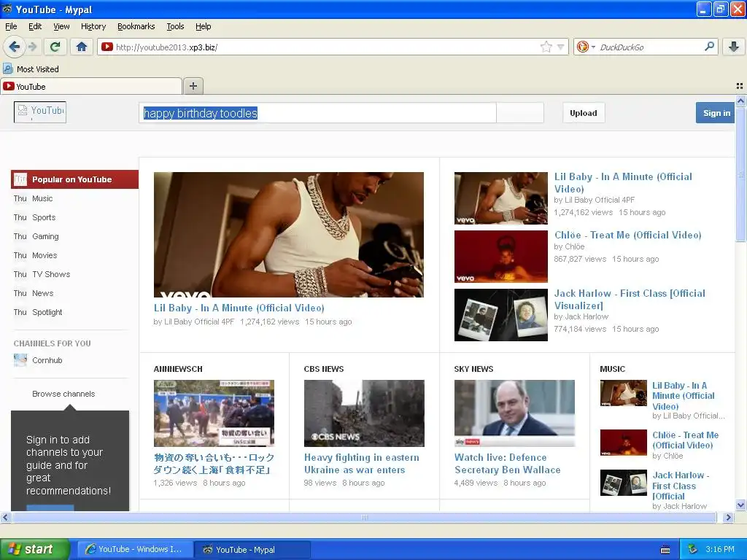The width and height of the screenshot is (747, 560).
Task: Click the horizontal scrollbar left arrow
Action: click(5, 517)
